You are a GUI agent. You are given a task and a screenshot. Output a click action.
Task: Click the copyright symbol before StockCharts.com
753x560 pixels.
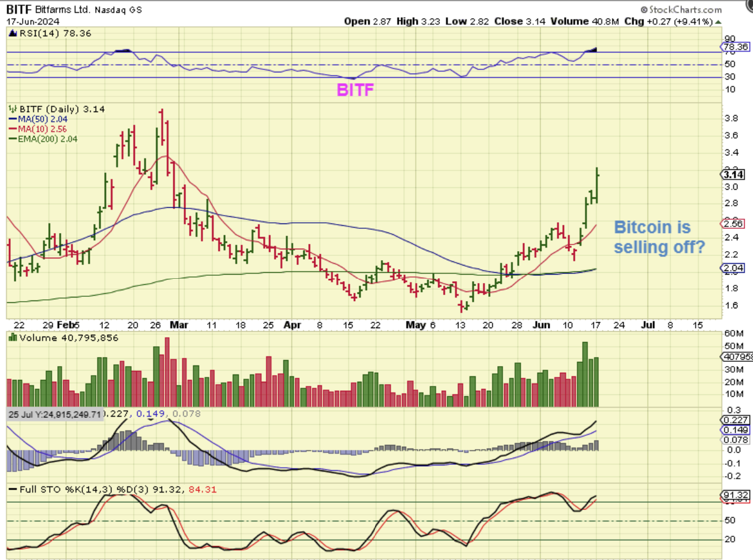point(644,10)
